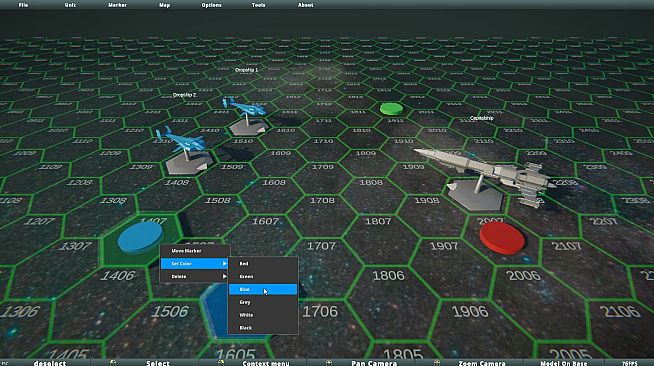654x366 pixels.
Task: Click the Zoom Camera hint in bottom bar
Action: pyautogui.click(x=482, y=363)
